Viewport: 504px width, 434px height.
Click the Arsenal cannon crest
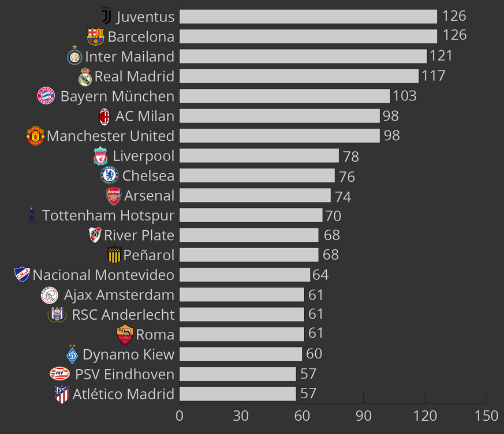(x=114, y=196)
